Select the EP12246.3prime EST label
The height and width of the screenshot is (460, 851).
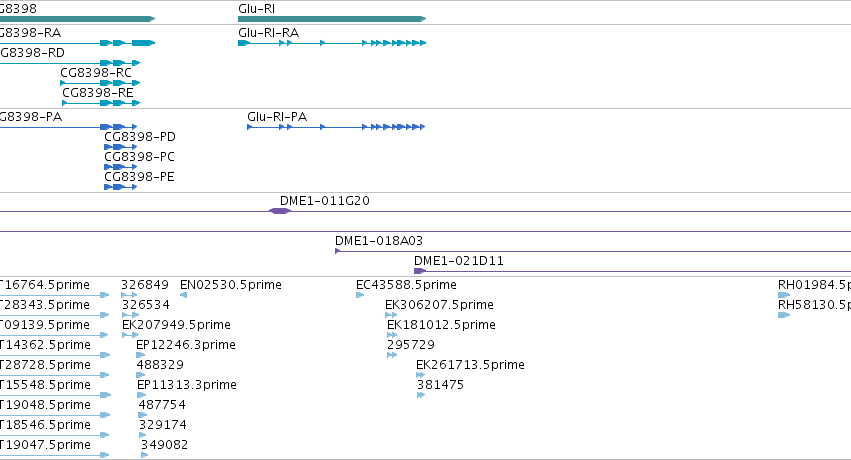[x=186, y=345]
